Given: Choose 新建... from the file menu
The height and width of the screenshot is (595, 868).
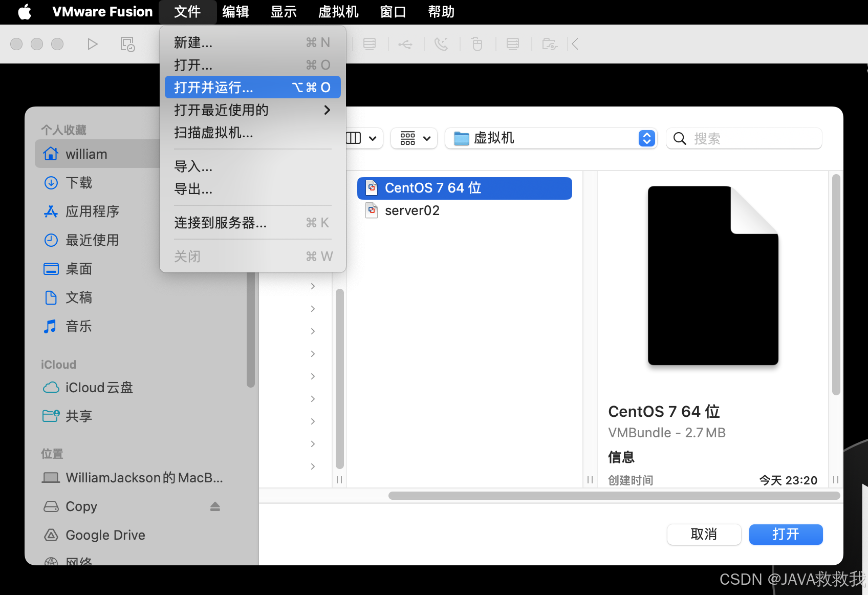Looking at the screenshot, I should (253, 42).
